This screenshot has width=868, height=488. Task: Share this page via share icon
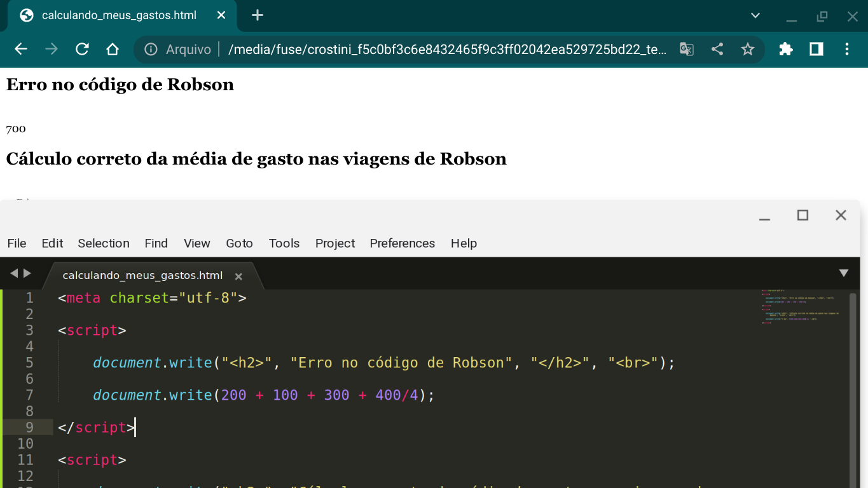pyautogui.click(x=717, y=49)
